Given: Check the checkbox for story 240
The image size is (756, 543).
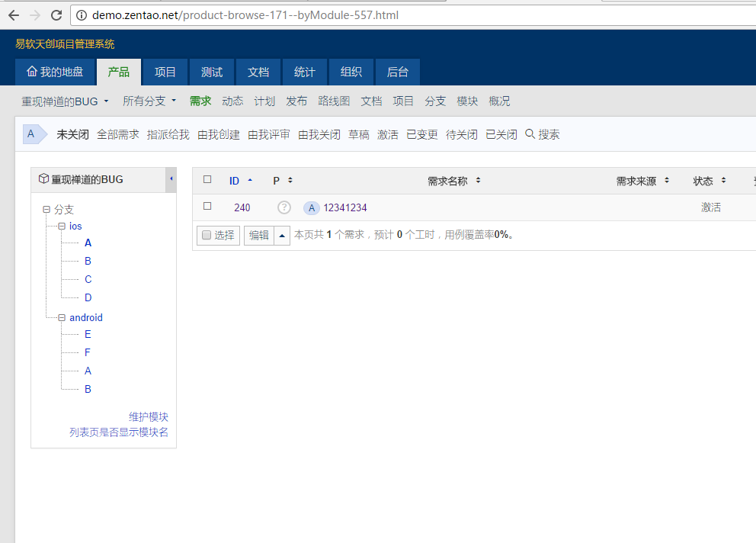Looking at the screenshot, I should (207, 207).
